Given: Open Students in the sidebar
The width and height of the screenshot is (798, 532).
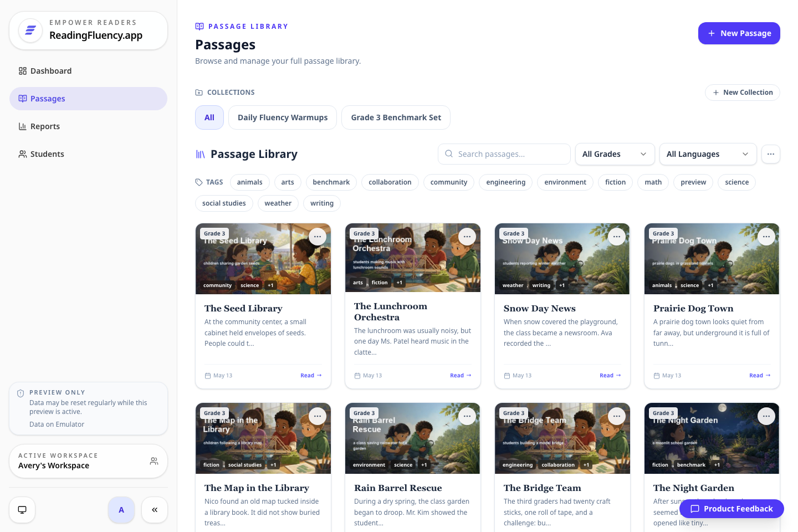Looking at the screenshot, I should (x=89, y=154).
